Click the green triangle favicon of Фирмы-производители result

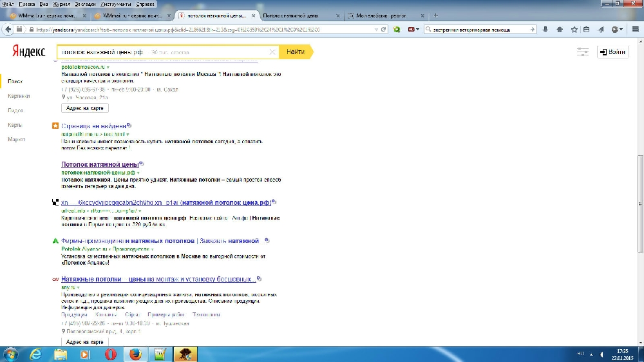[x=55, y=241]
